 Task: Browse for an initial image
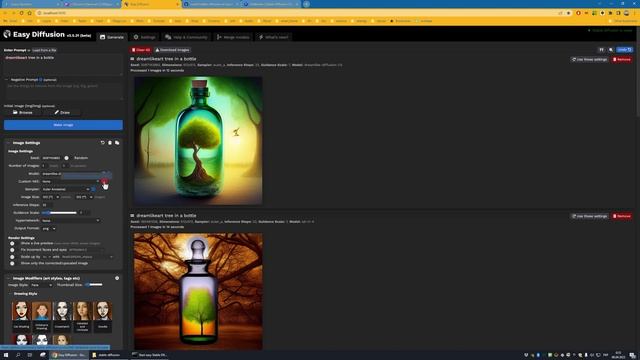pos(22,112)
